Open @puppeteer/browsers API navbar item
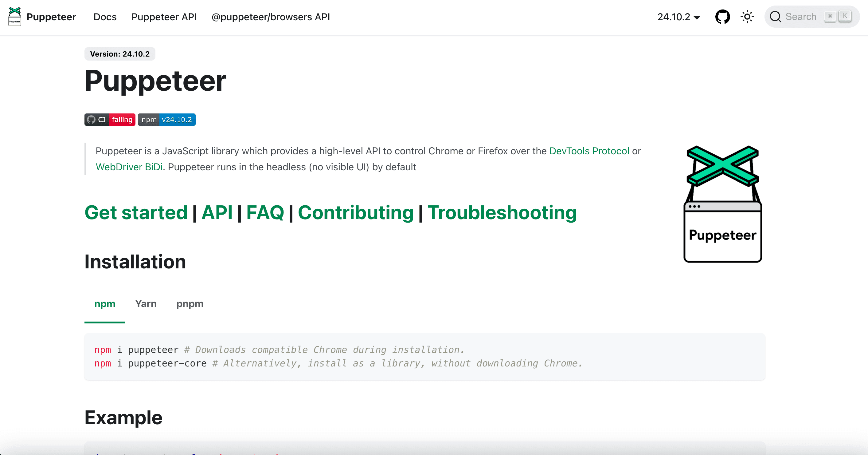 tap(271, 17)
